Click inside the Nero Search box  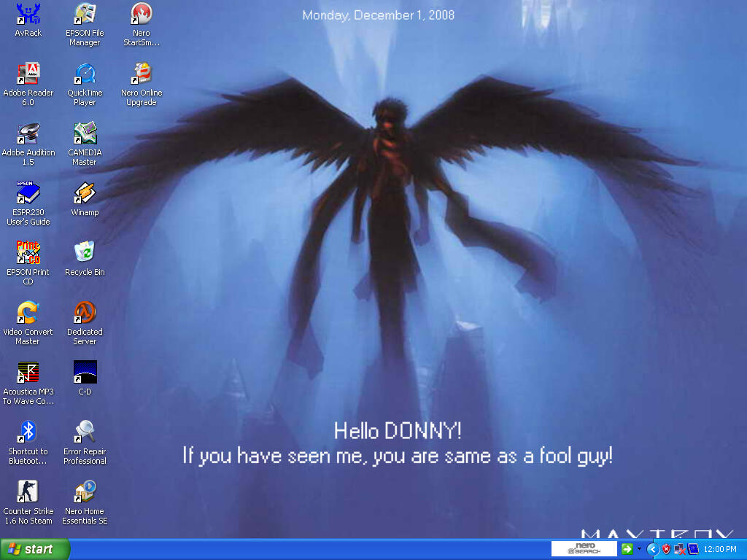pos(584,549)
